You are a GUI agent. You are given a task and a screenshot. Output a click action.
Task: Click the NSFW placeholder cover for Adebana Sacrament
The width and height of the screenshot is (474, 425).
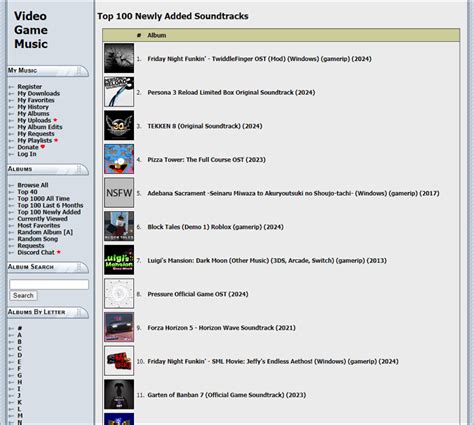pos(119,193)
